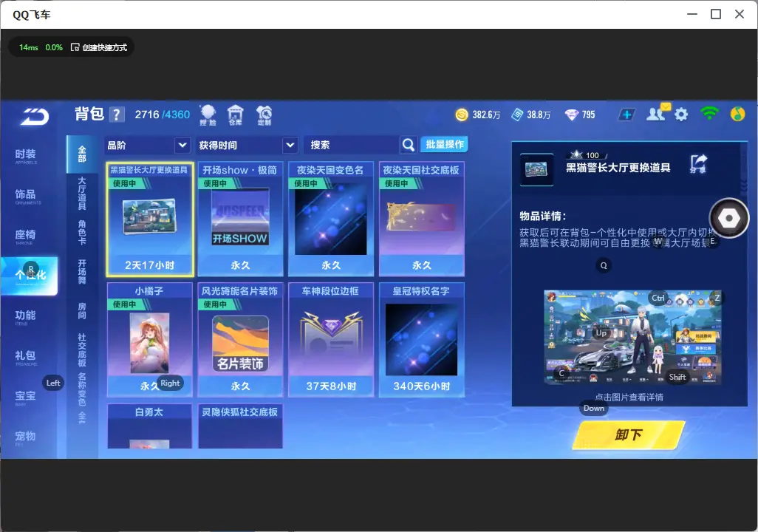The image size is (758, 532).
Task: Click the blue coupon currency icon
Action: click(517, 115)
